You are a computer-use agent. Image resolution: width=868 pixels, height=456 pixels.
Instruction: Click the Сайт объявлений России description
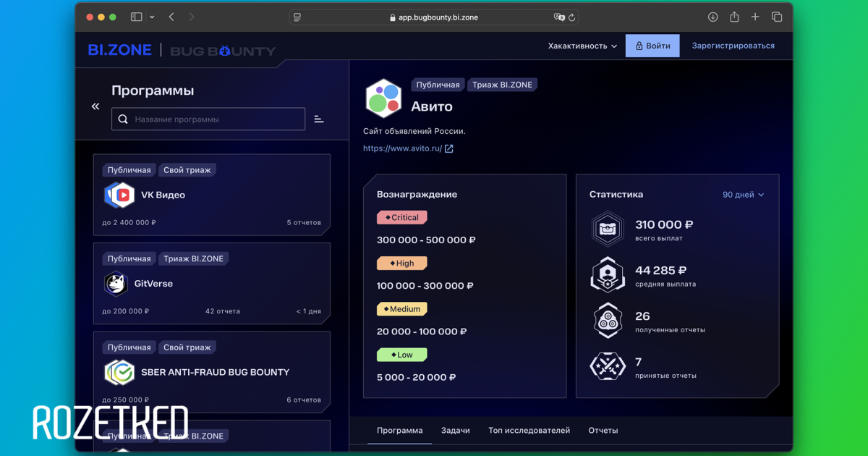pyautogui.click(x=414, y=131)
